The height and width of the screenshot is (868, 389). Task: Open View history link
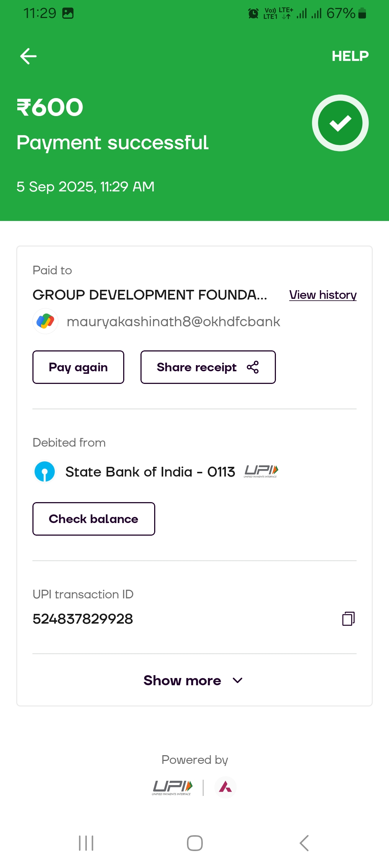click(323, 295)
